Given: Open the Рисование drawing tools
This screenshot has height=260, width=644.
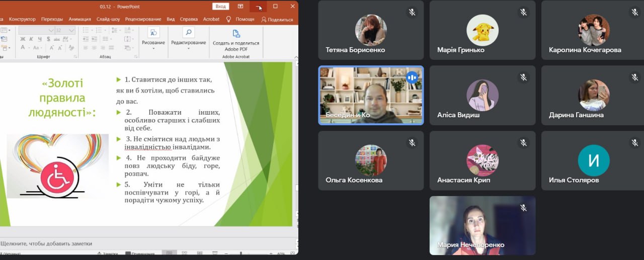Looking at the screenshot, I should coord(153,36).
